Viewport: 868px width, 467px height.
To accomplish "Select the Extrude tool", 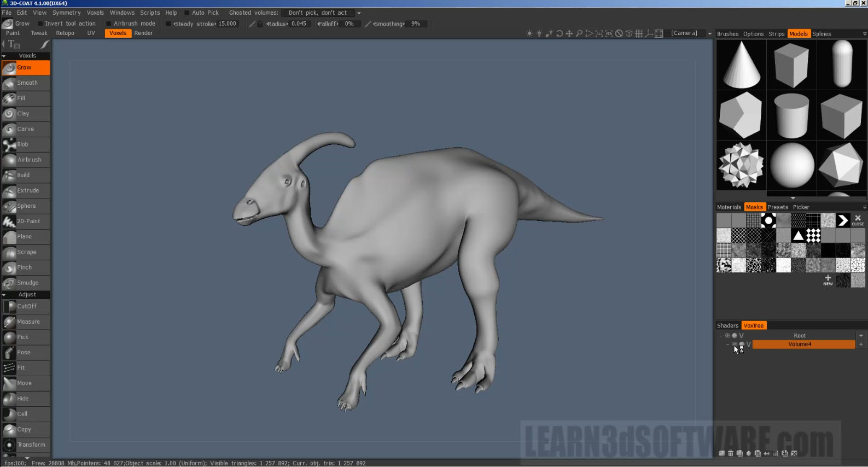I will 26,190.
